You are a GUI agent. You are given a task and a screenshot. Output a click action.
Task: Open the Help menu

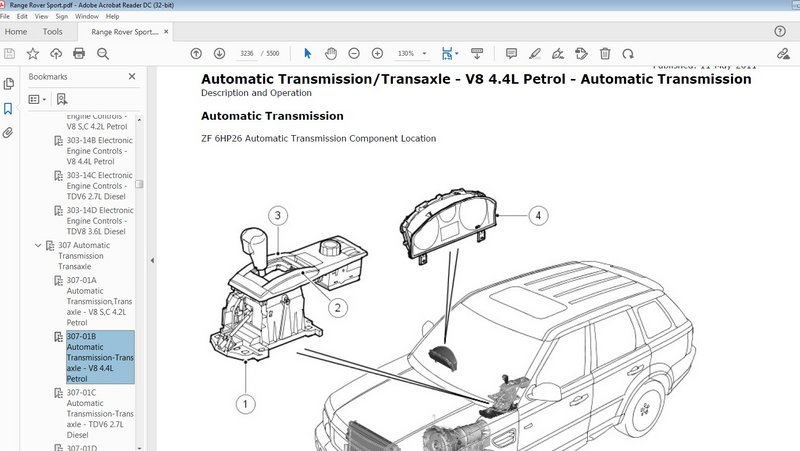[x=112, y=16]
